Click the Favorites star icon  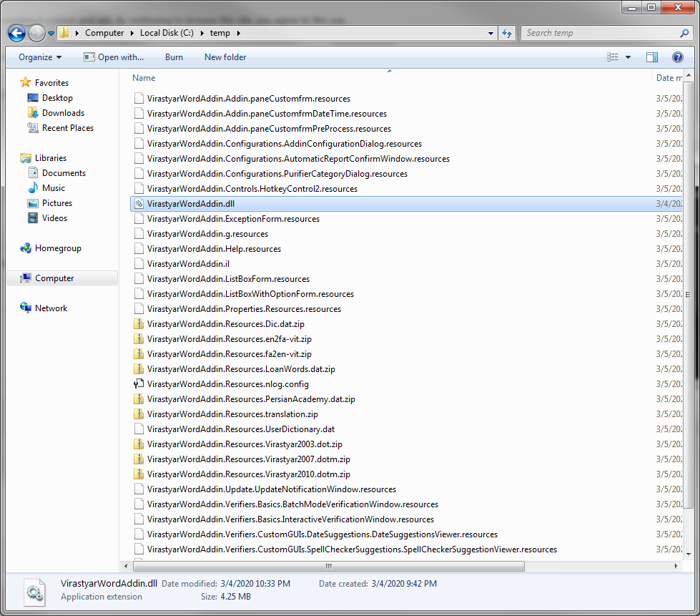pyautogui.click(x=26, y=82)
